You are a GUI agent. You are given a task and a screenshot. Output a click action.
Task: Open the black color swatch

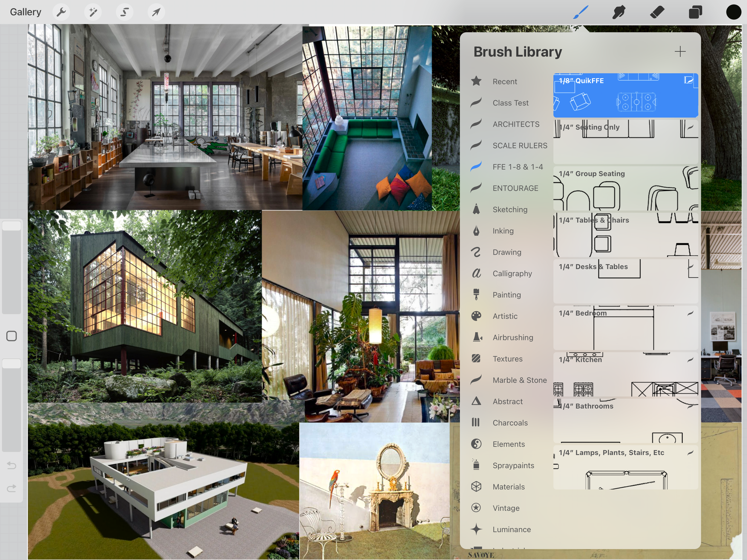coord(734,12)
